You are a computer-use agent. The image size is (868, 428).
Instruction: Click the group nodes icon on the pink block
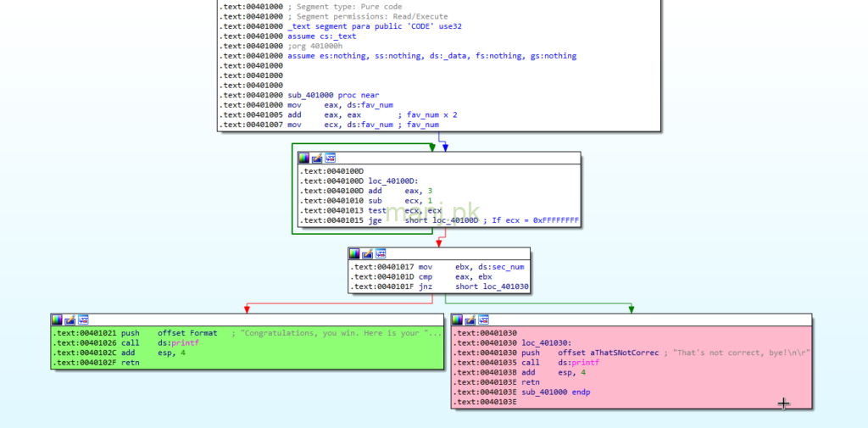(485, 320)
